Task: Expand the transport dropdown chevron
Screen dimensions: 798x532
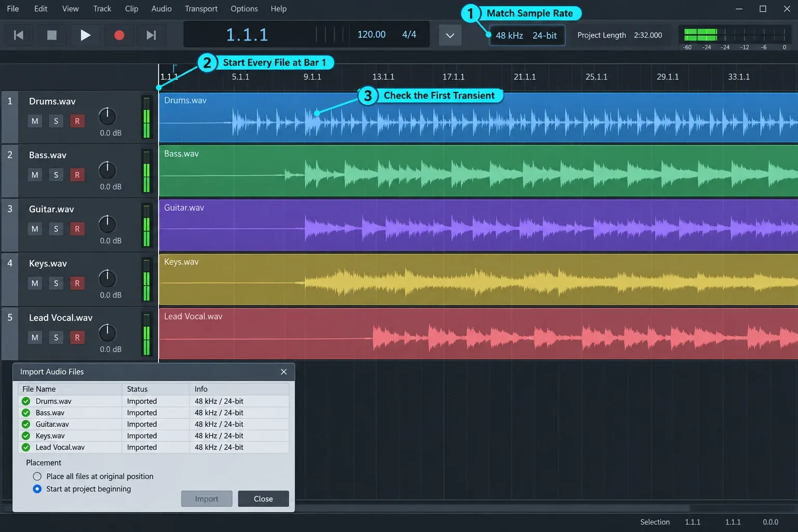Action: (450, 35)
